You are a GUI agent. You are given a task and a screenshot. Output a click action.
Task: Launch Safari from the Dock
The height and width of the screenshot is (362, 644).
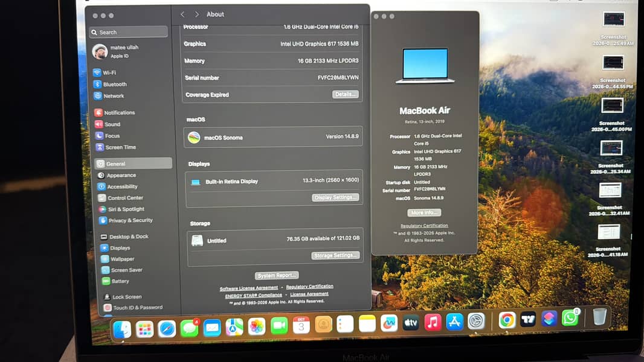click(167, 328)
